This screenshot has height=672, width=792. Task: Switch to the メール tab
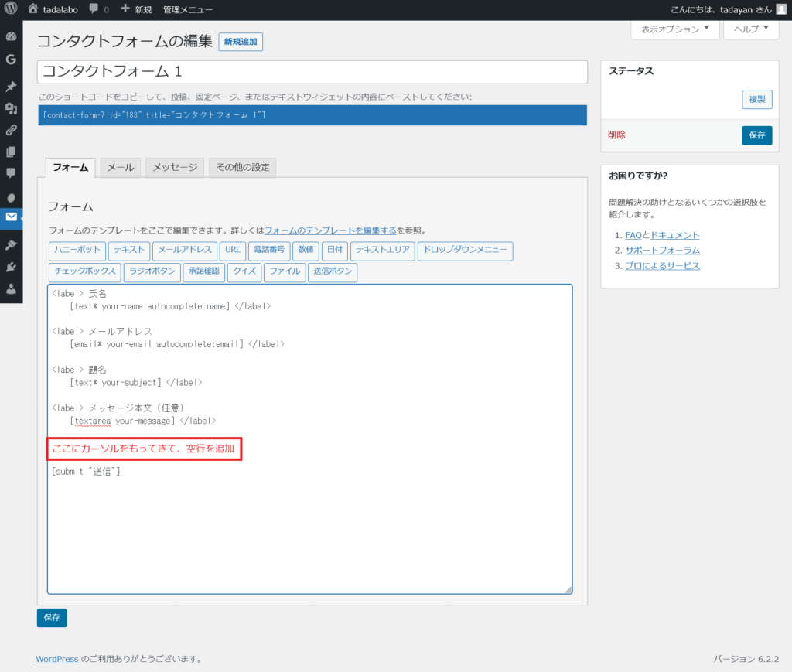click(120, 168)
